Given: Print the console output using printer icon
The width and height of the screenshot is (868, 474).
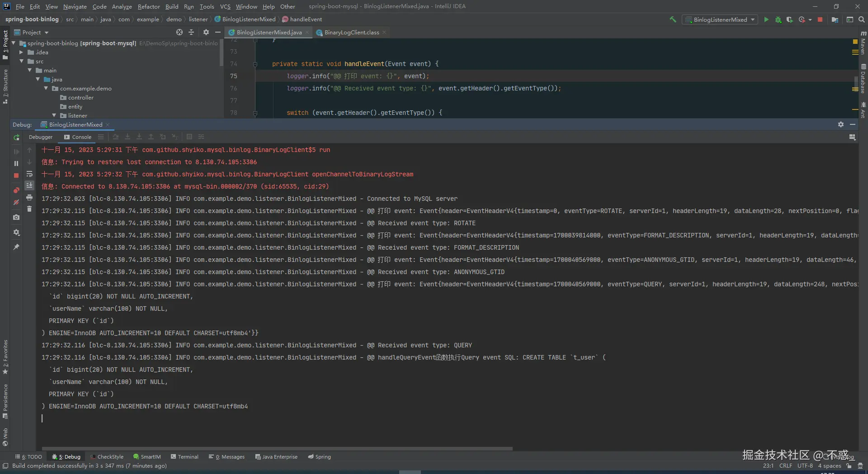Looking at the screenshot, I should pyautogui.click(x=29, y=197).
